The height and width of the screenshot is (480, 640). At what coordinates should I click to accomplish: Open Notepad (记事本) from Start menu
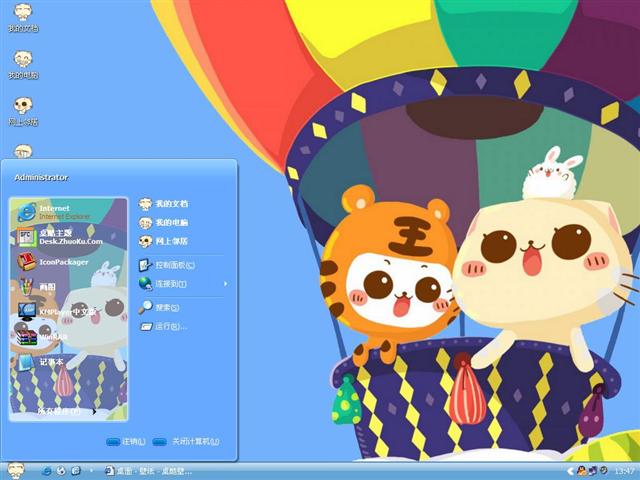tap(69, 362)
